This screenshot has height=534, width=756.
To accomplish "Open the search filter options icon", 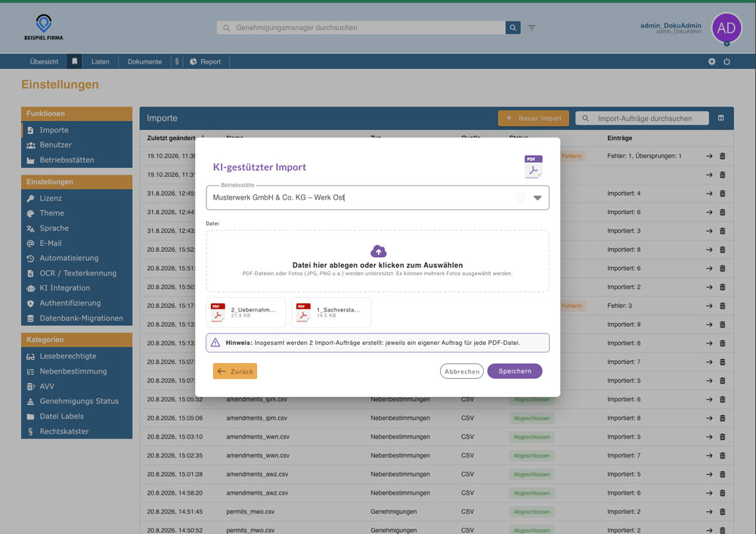I will tap(531, 28).
